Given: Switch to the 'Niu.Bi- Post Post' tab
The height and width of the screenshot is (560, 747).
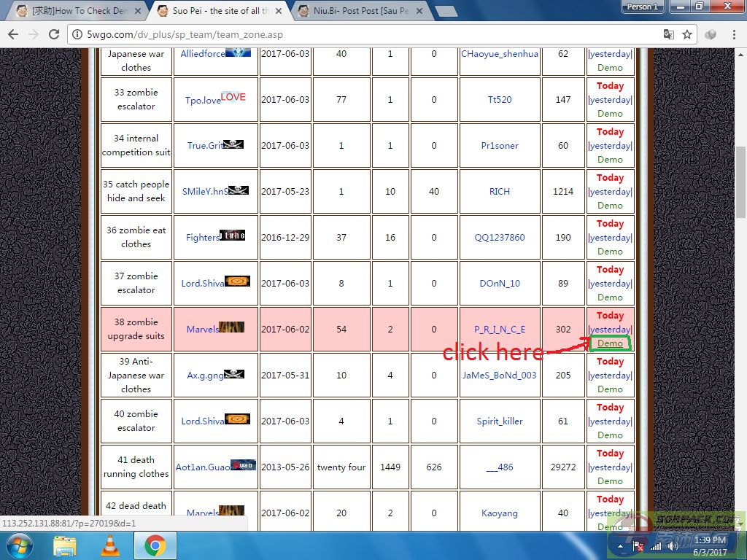Looking at the screenshot, I should (357, 11).
